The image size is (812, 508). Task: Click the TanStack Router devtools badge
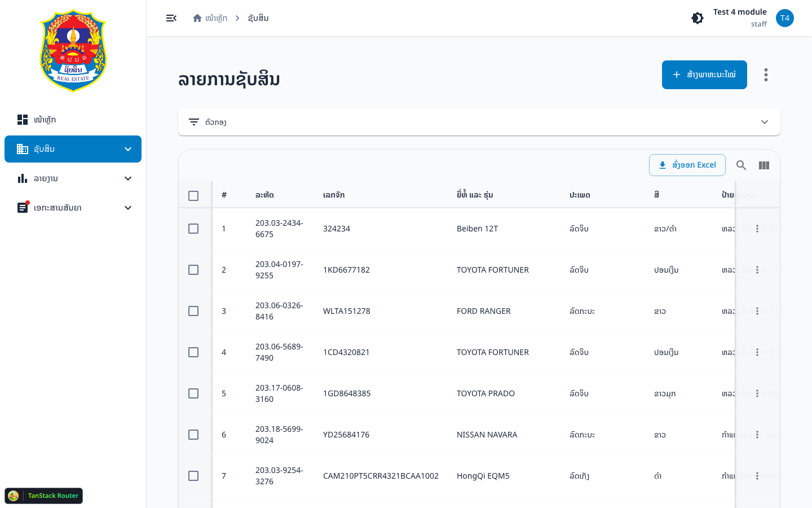click(44, 496)
